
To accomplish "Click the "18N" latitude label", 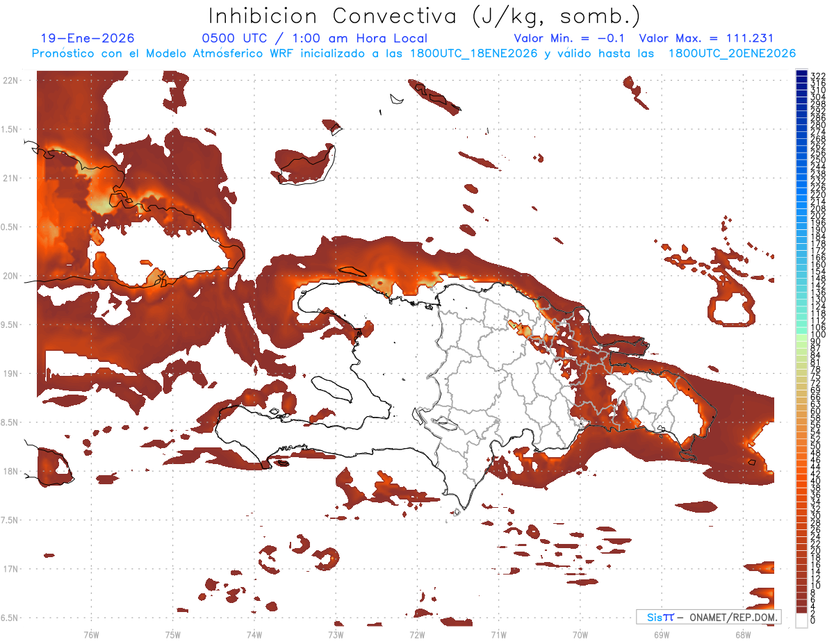I will pos(10,471).
